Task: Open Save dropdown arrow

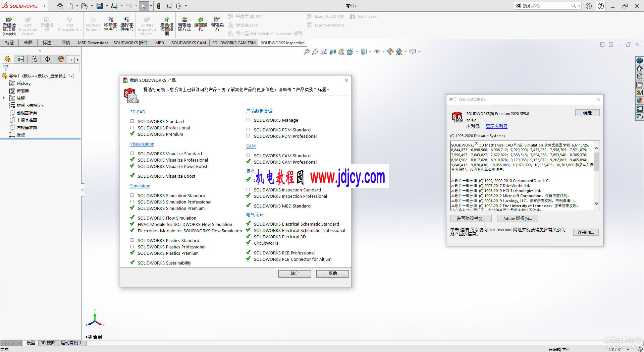Action: [107, 6]
